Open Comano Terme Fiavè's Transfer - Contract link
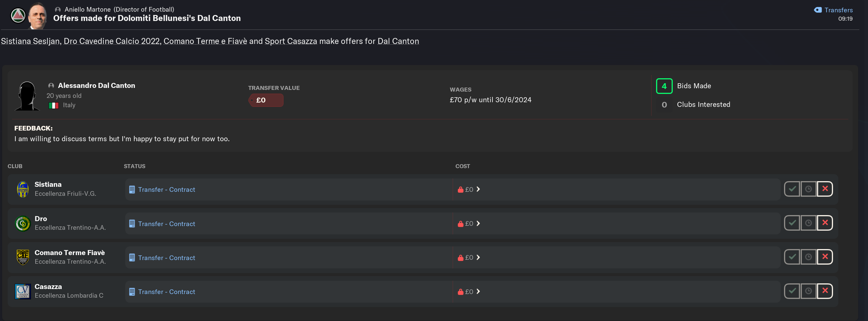 [167, 258]
